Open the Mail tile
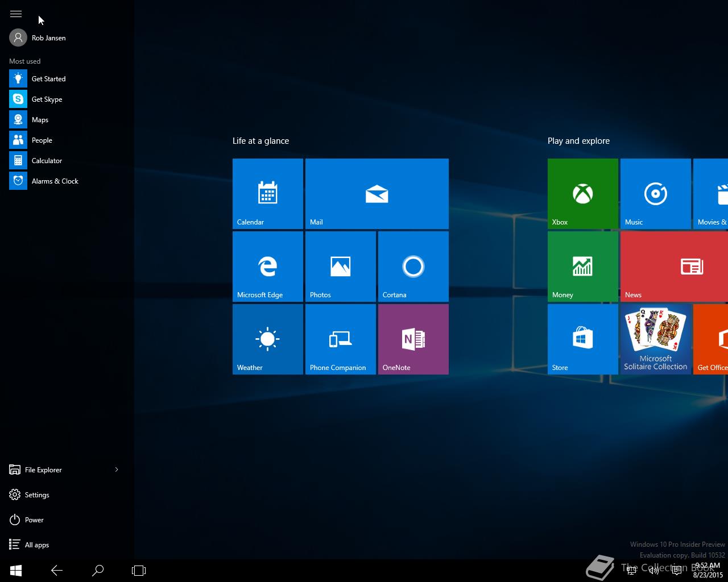This screenshot has height=582, width=728. point(377,194)
